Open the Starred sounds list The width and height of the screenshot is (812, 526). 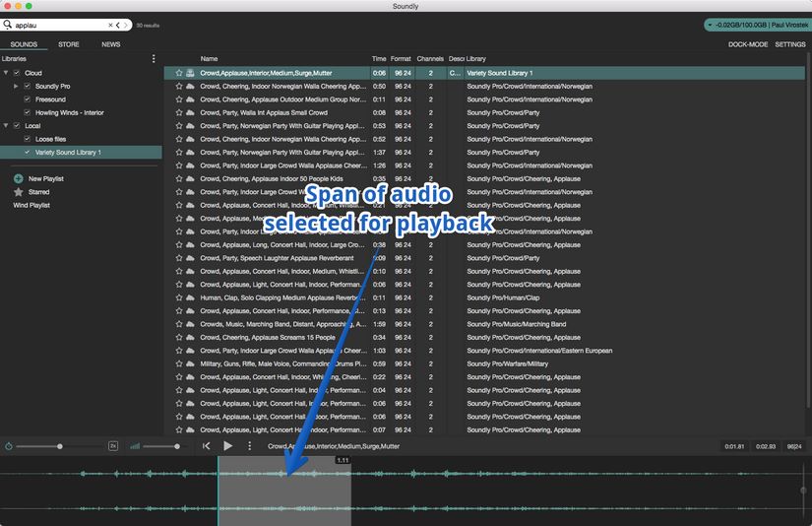(x=38, y=192)
